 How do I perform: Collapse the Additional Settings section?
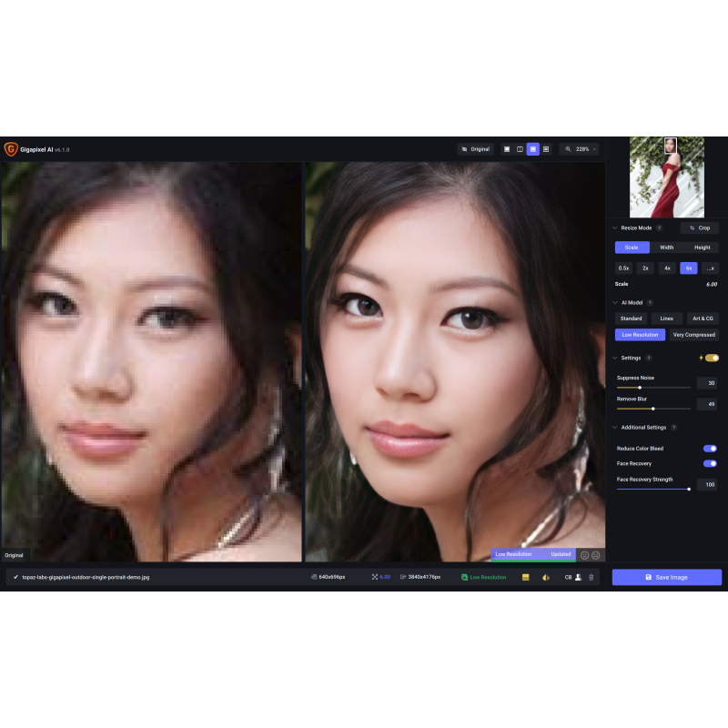click(614, 427)
